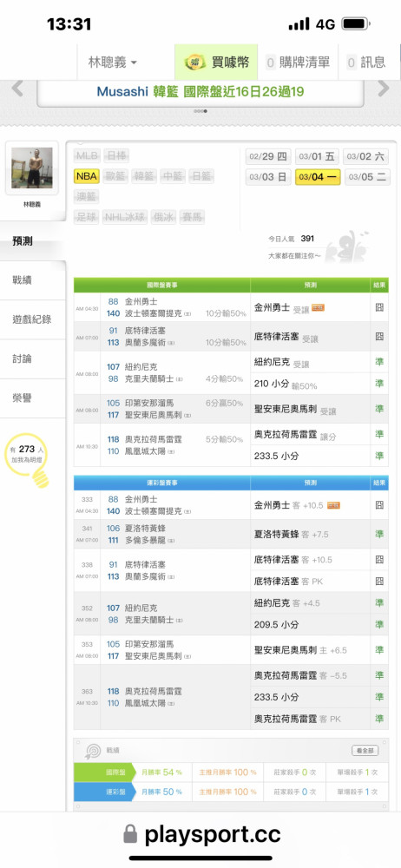Open the 遊戲紀錄 sidebar tab

click(x=33, y=319)
